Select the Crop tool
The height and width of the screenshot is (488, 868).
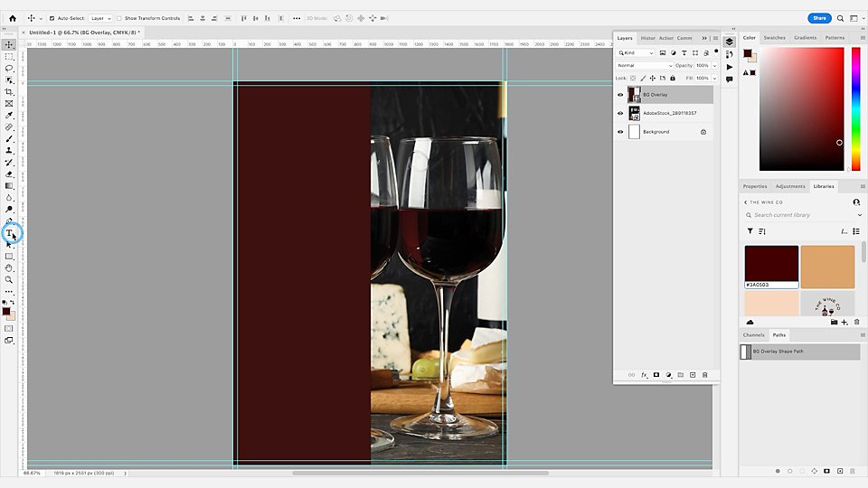[x=9, y=92]
